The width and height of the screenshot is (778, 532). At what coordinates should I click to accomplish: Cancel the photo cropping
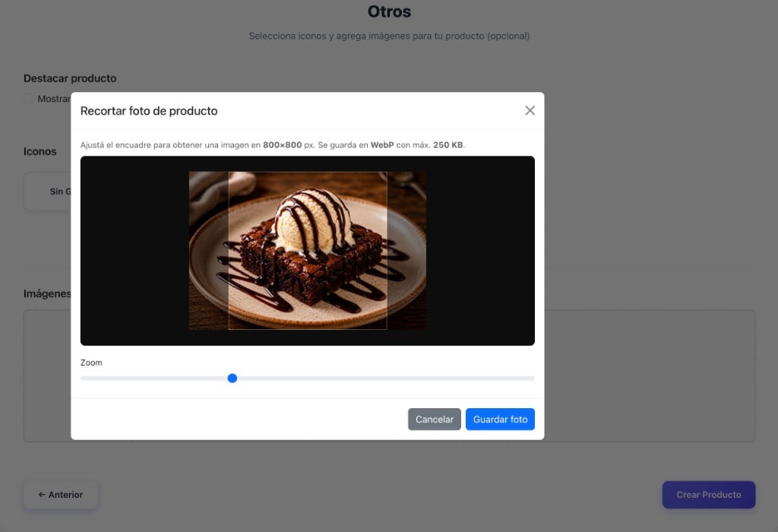point(434,420)
